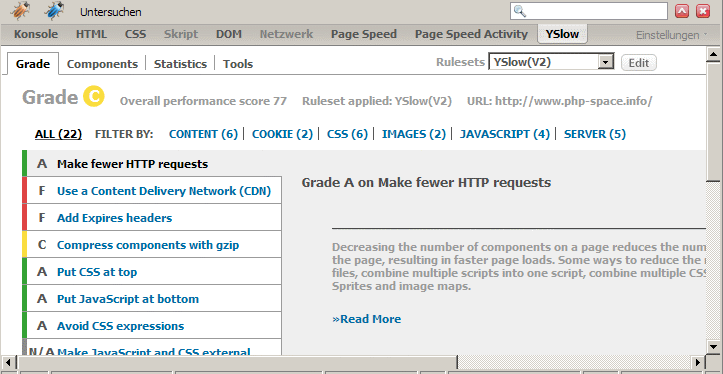
Task: Click the Overall performance score 77 text
Action: click(203, 101)
